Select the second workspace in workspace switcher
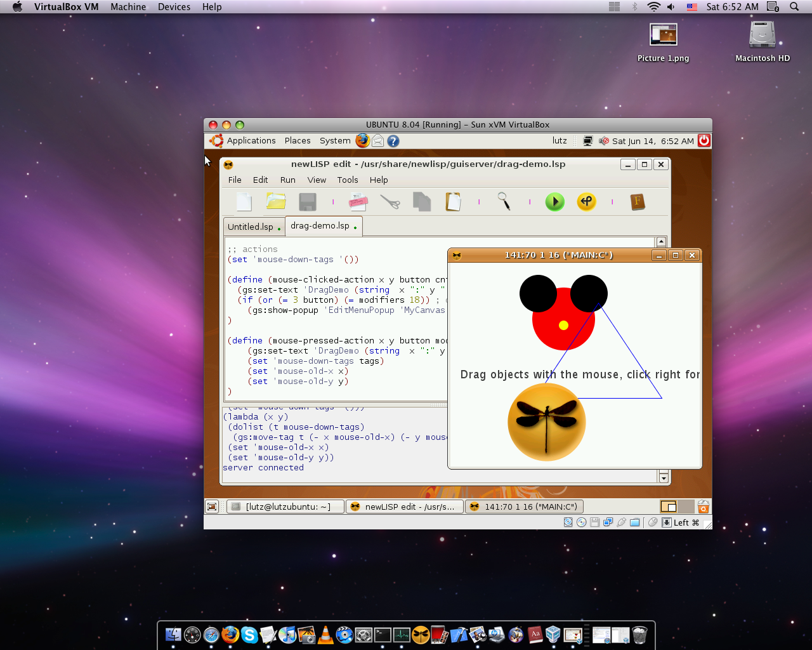Image resolution: width=812 pixels, height=650 pixels. click(x=686, y=507)
